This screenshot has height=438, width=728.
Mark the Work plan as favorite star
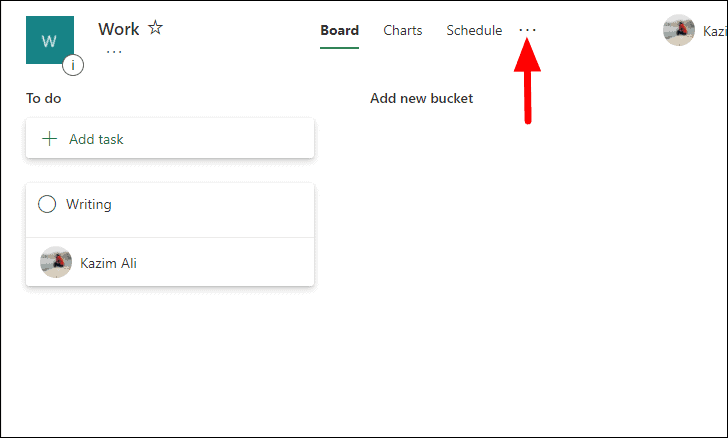pos(156,28)
